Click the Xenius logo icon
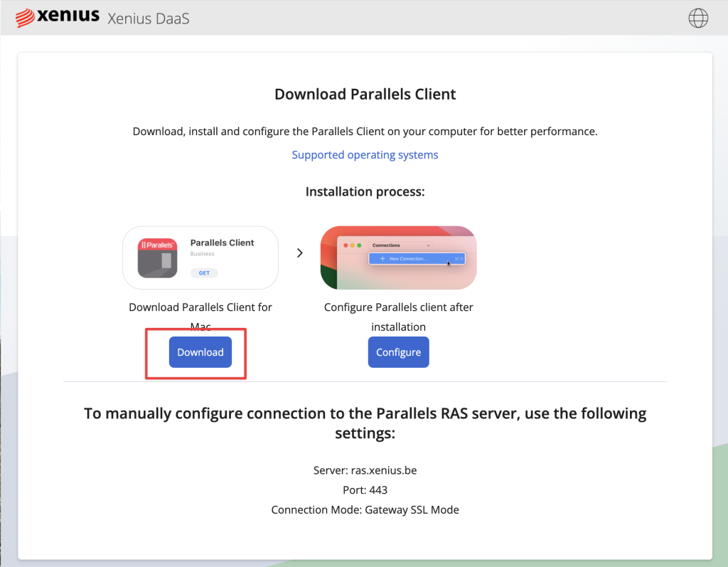Image resolution: width=728 pixels, height=567 pixels. pyautogui.click(x=26, y=17)
